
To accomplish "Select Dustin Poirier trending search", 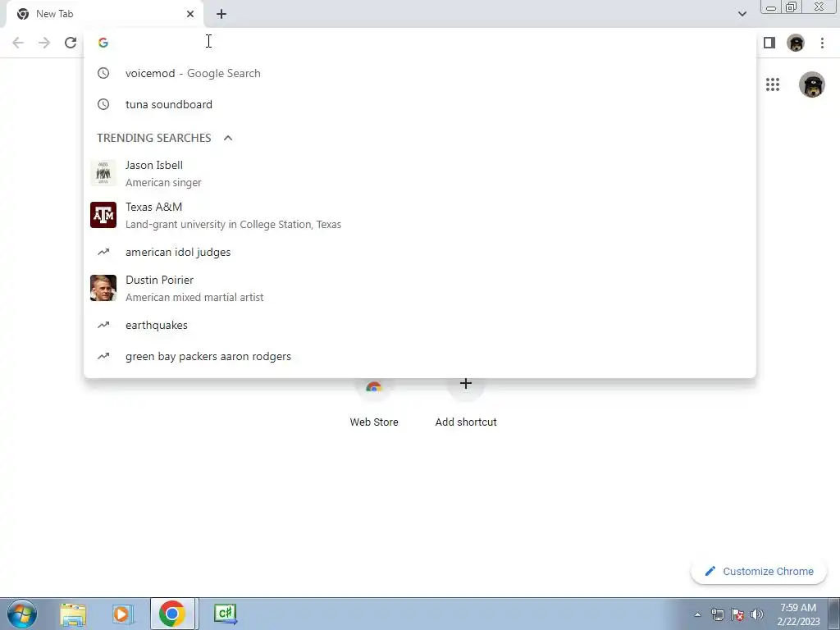I will (x=420, y=288).
